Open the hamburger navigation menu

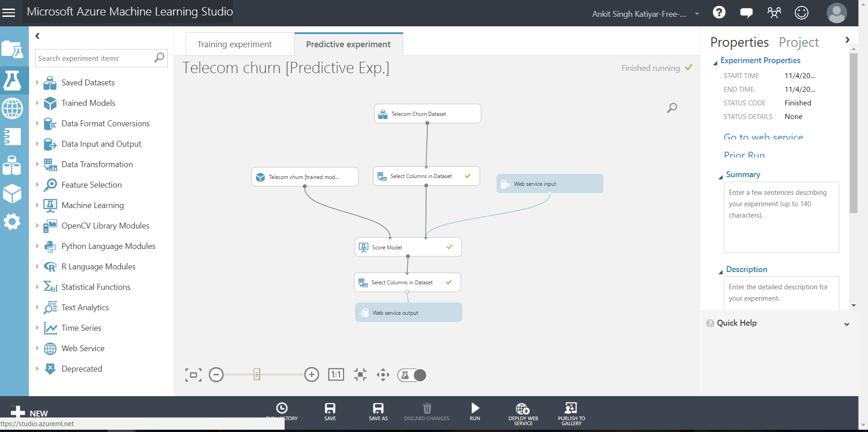coord(9,13)
